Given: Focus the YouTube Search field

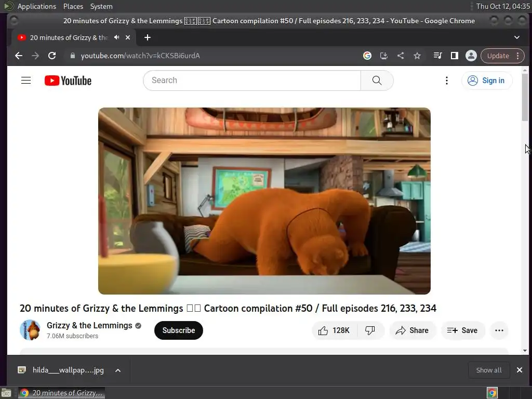Looking at the screenshot, I should (x=252, y=81).
